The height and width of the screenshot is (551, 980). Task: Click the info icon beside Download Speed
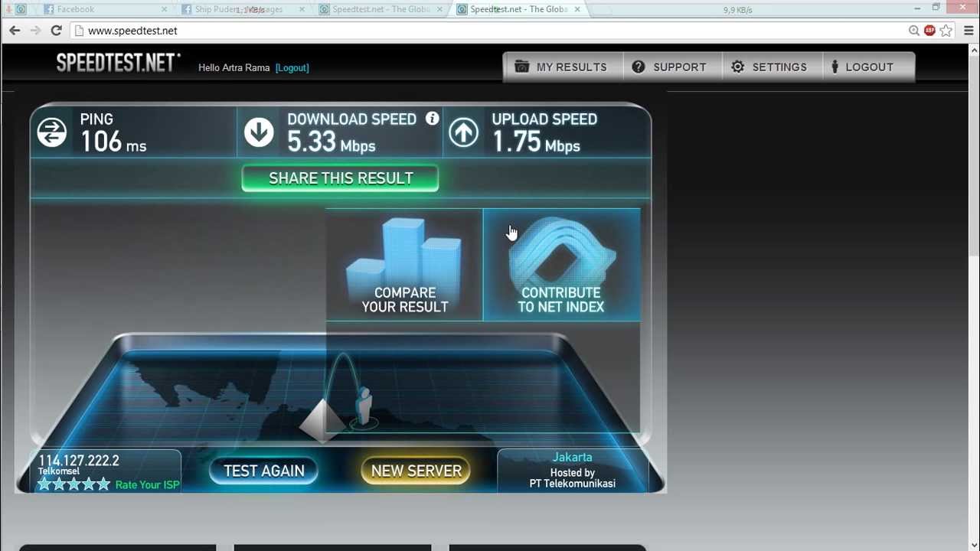click(433, 119)
